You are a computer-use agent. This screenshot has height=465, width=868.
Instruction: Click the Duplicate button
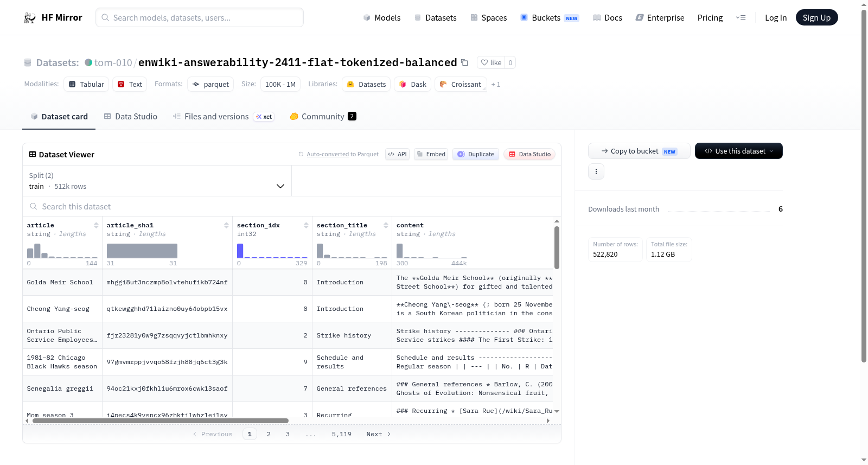pos(475,154)
